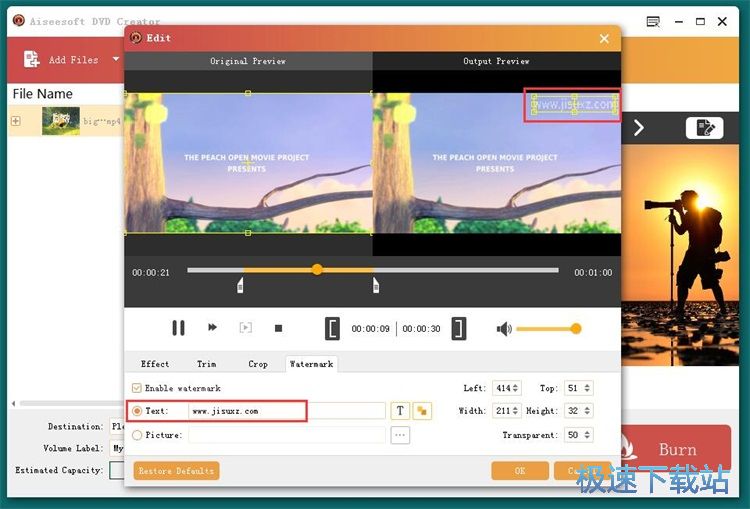Stop the video playback
The height and width of the screenshot is (509, 750).
[x=278, y=328]
